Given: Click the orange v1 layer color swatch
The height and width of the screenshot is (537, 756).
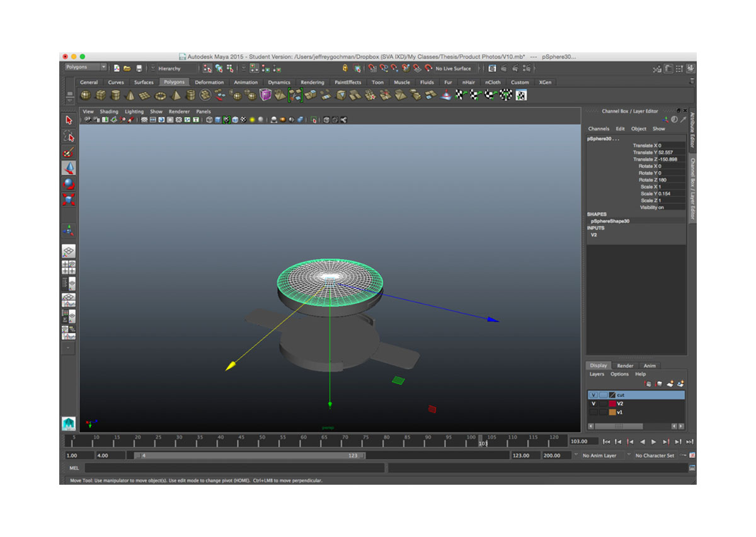Looking at the screenshot, I should click(612, 412).
